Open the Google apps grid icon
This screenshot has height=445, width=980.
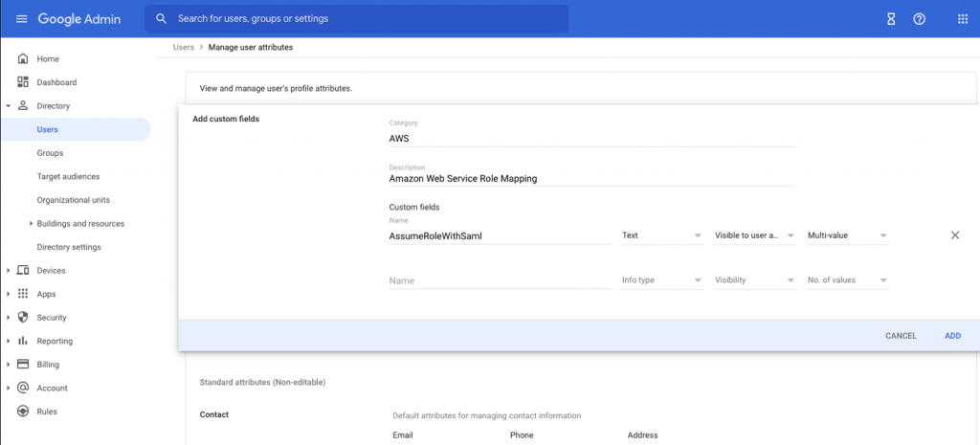tap(963, 19)
